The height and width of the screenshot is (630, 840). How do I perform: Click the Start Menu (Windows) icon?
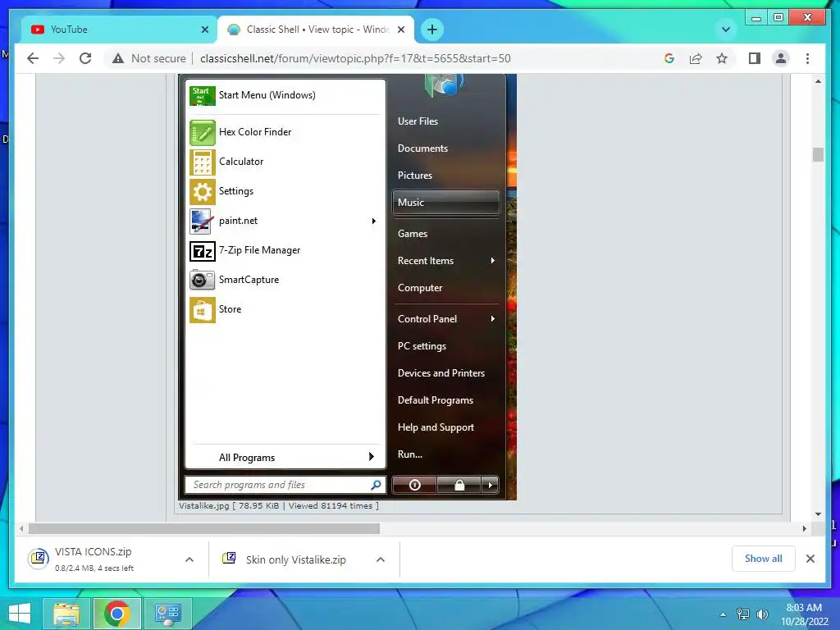[203, 95]
